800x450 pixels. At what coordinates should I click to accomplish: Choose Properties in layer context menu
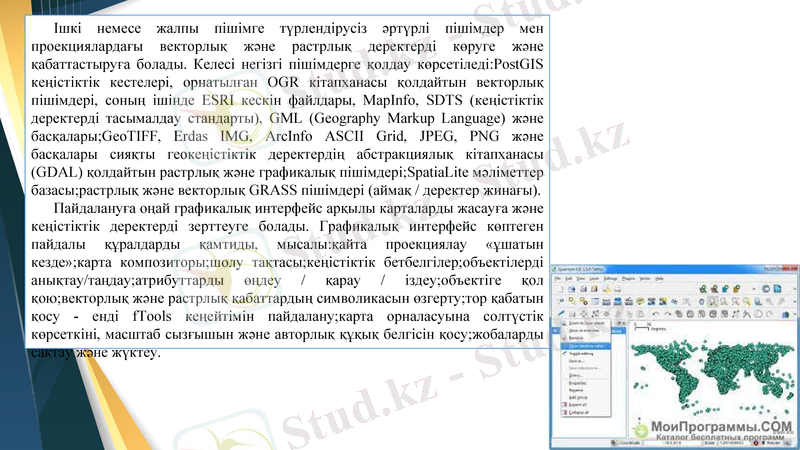tap(585, 383)
